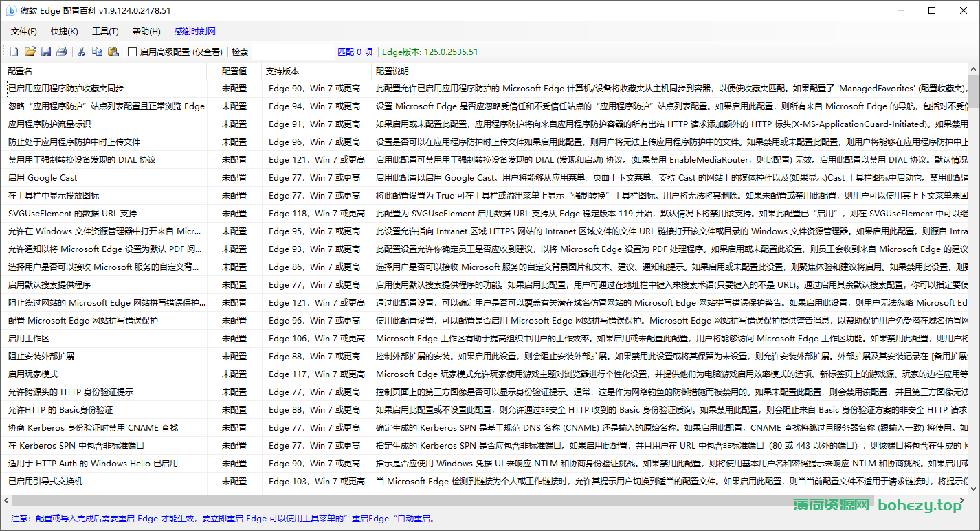The image size is (980, 531).
Task: Focus the 检索 search input field
Action: 293,52
